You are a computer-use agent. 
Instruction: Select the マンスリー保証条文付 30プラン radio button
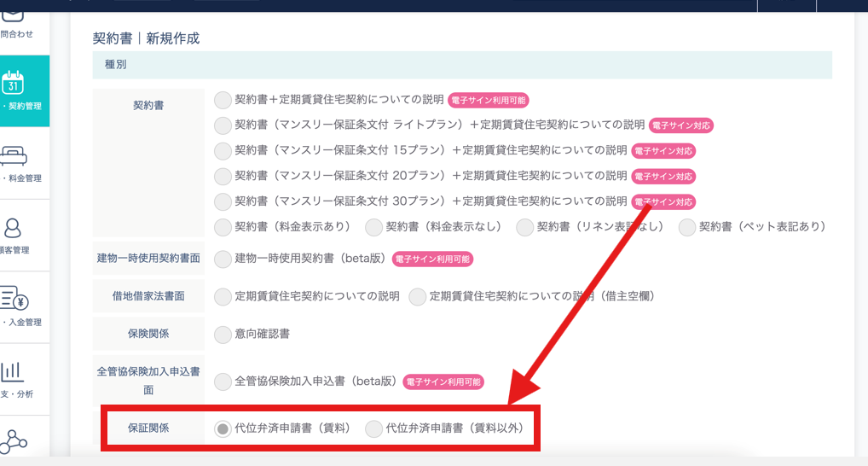[223, 202]
